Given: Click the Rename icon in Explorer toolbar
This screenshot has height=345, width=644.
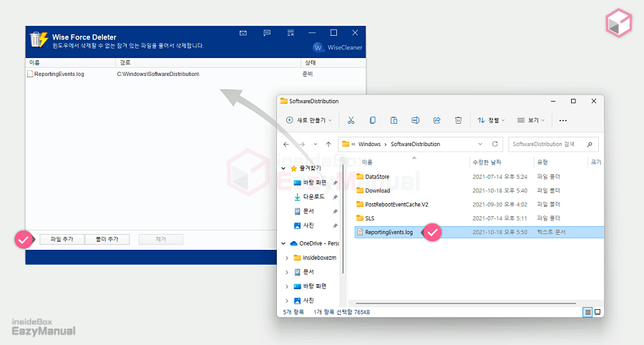Looking at the screenshot, I should pos(415,120).
